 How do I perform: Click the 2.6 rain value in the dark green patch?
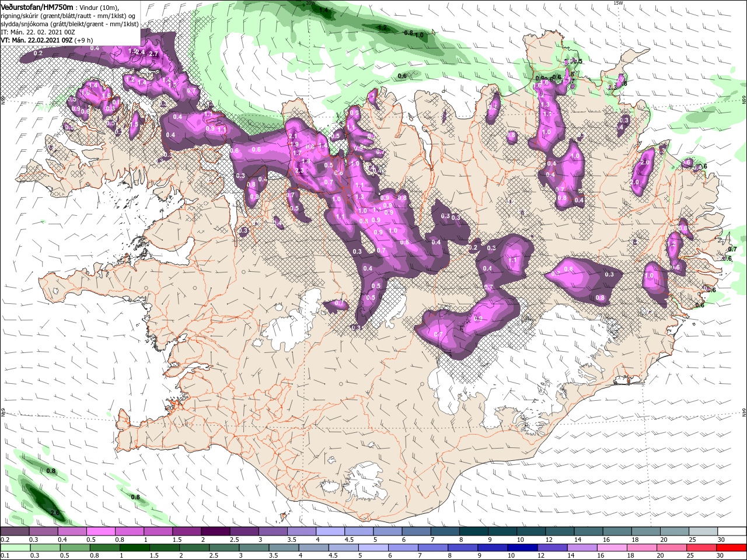(55, 513)
